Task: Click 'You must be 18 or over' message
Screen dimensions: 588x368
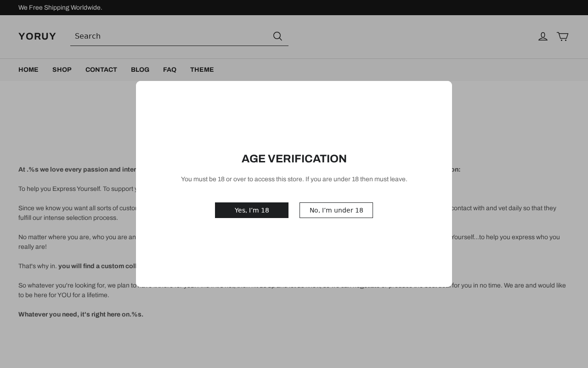Action: click(x=294, y=179)
